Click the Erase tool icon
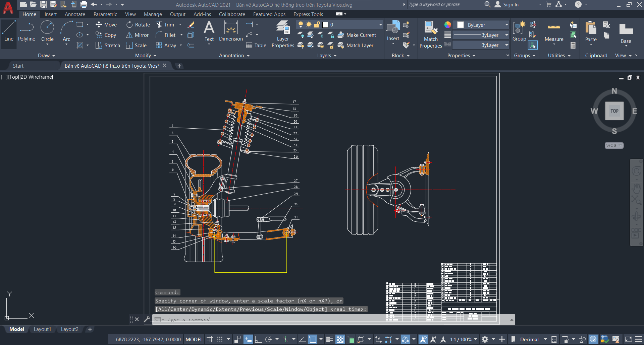Screen dimensions: 644x345 click(x=191, y=24)
